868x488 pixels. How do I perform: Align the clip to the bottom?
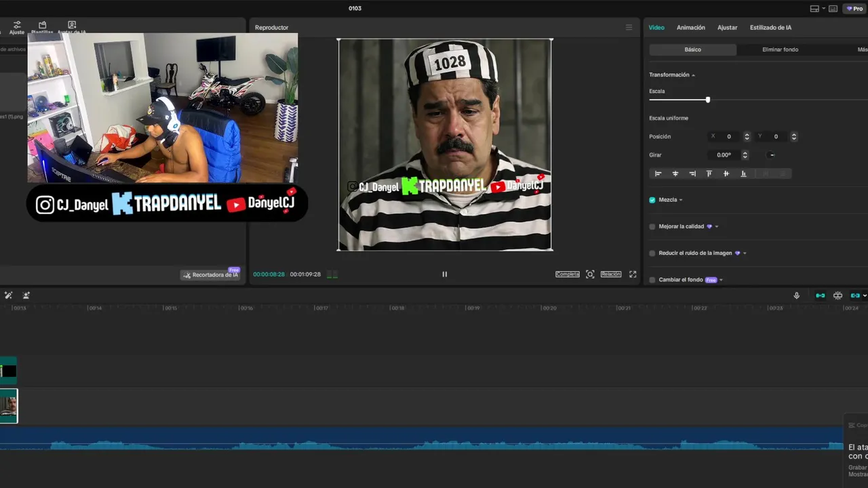(x=743, y=174)
